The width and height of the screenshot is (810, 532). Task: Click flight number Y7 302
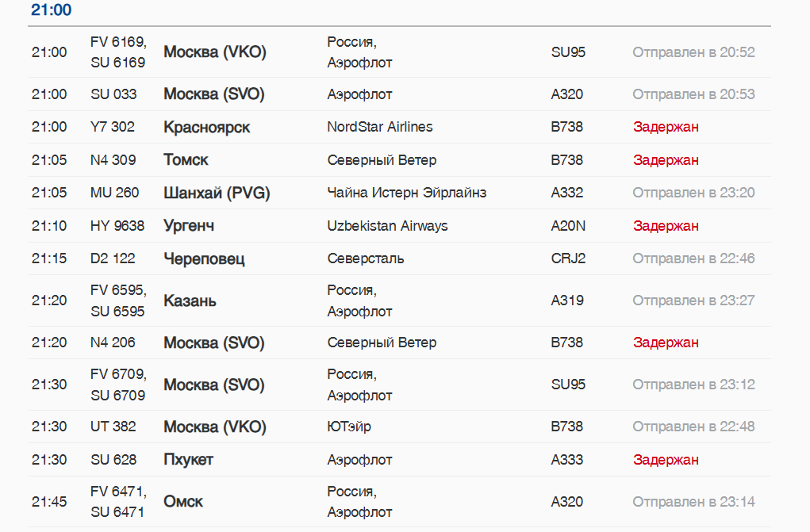pyautogui.click(x=113, y=127)
